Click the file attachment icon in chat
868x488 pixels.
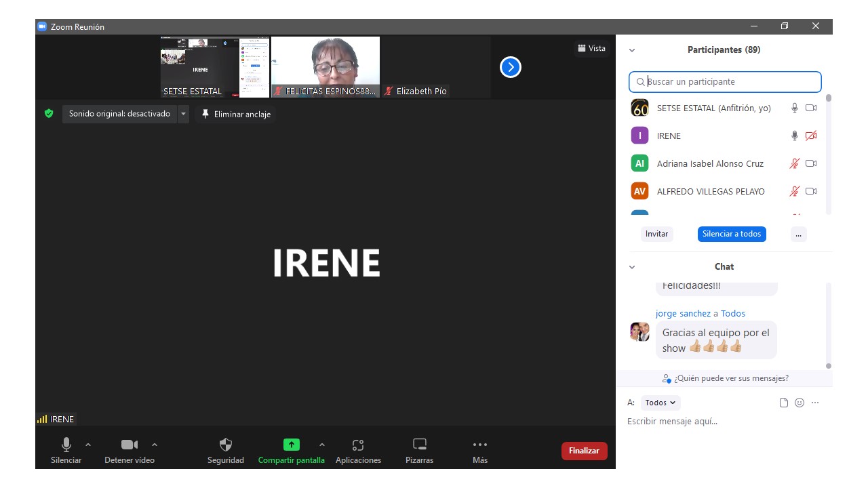[784, 403]
